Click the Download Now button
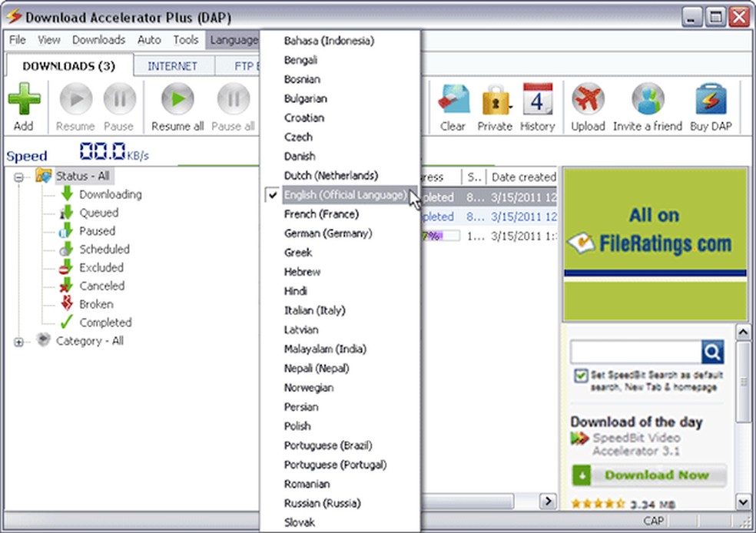 tap(649, 475)
